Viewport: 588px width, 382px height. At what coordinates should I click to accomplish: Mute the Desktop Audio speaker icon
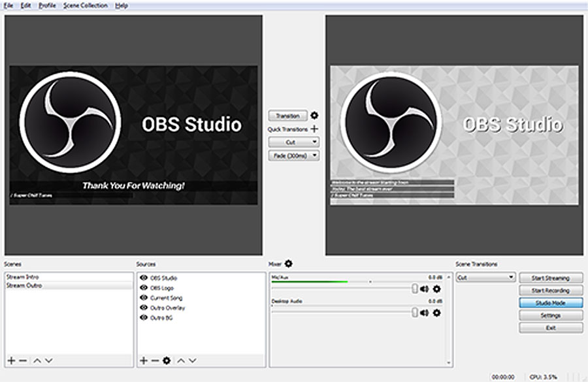[x=424, y=313]
